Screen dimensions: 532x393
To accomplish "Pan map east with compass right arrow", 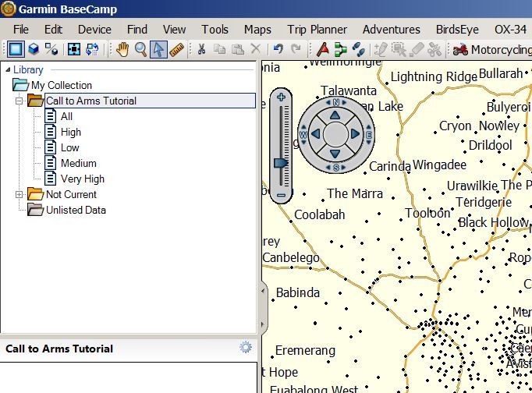I will coord(355,134).
